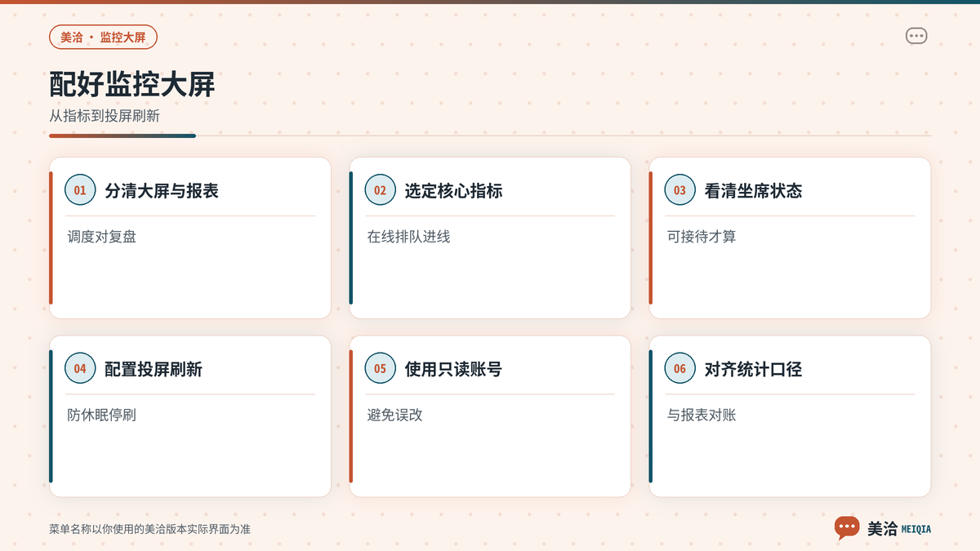Click the 配好监控大屏 title
980x551 pixels.
[x=131, y=84]
